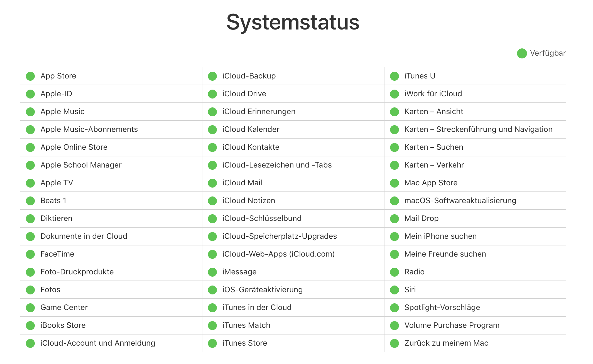The height and width of the screenshot is (364, 593).
Task: Select the iCloud Kontakte entry
Action: point(251,147)
